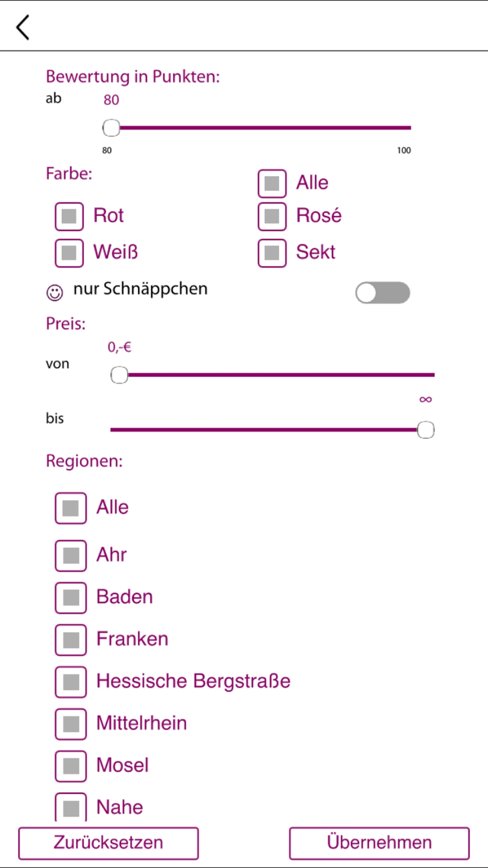Viewport: 488px width, 868px height.
Task: Toggle the nur Schnäppchen switch
Action: click(383, 293)
